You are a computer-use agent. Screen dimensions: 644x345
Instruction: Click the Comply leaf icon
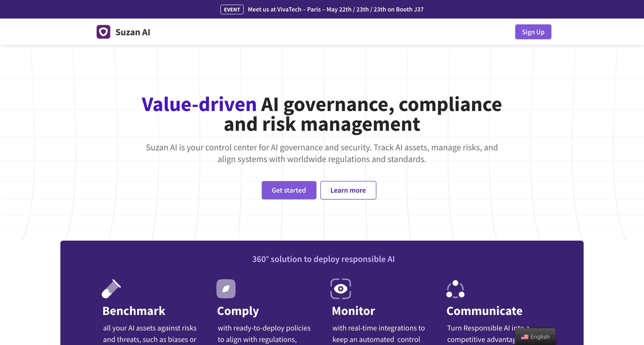click(226, 289)
